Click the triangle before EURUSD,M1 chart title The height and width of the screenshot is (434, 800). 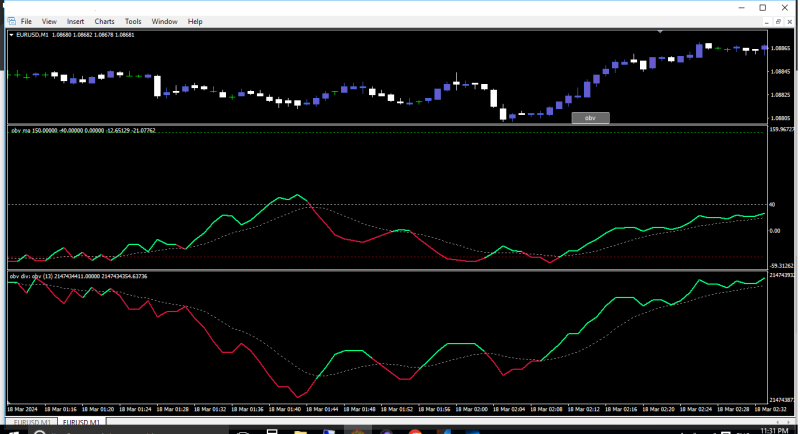pyautogui.click(x=11, y=35)
